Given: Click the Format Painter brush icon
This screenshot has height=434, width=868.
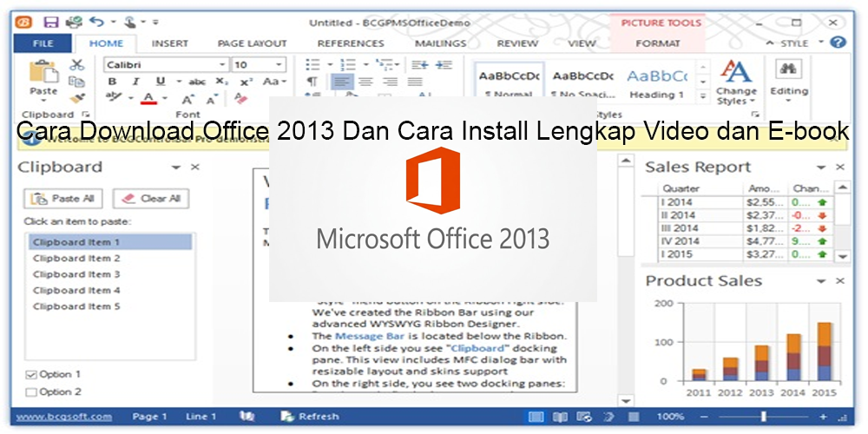Looking at the screenshot, I should point(77,99).
